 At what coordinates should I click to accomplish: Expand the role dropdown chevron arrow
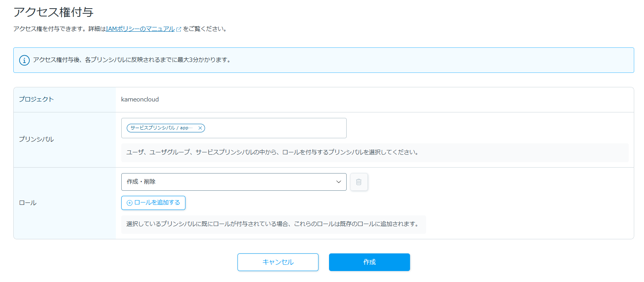point(338,182)
